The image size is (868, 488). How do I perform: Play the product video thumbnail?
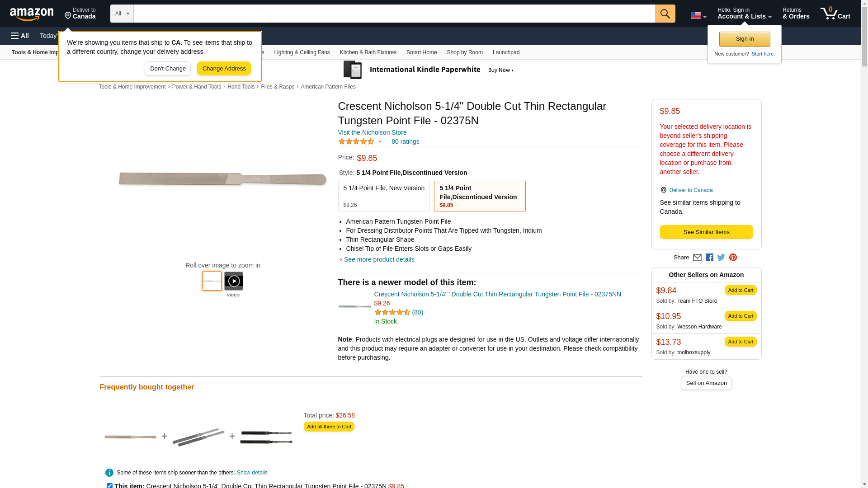point(233,281)
